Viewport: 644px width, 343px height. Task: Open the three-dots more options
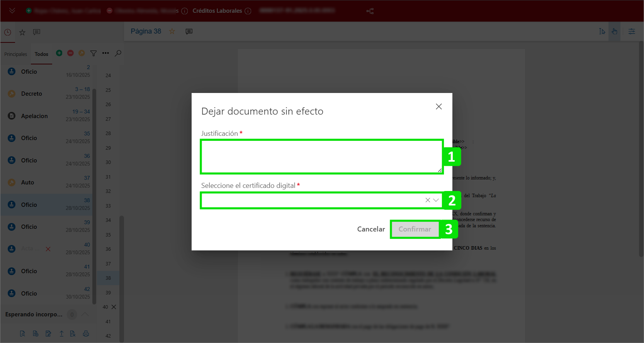[105, 53]
